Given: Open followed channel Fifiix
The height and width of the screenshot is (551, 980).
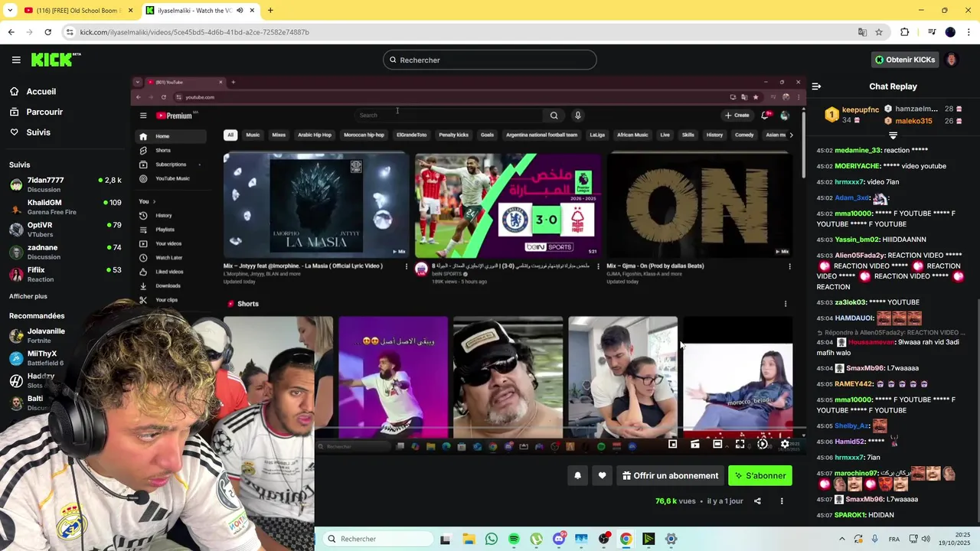Looking at the screenshot, I should [x=65, y=274].
